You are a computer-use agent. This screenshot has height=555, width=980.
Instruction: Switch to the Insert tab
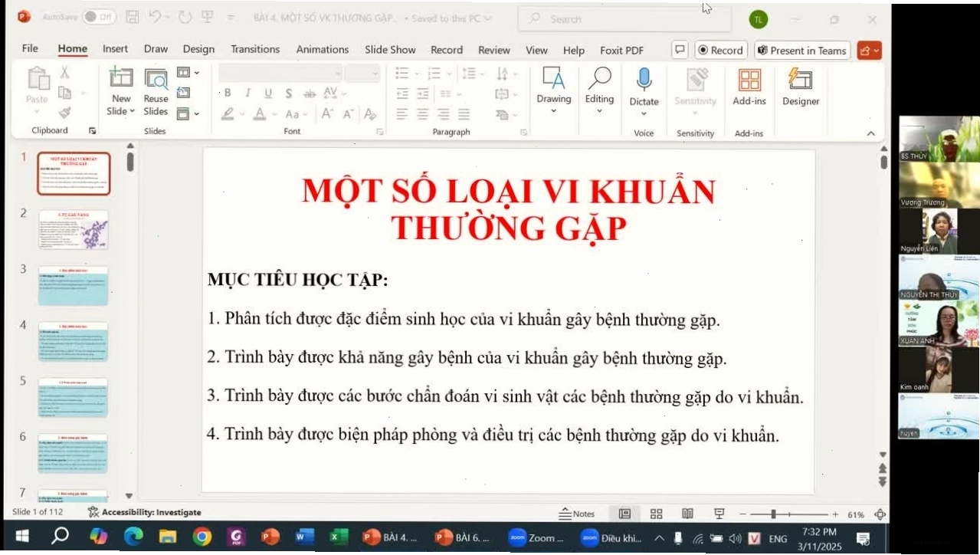116,49
